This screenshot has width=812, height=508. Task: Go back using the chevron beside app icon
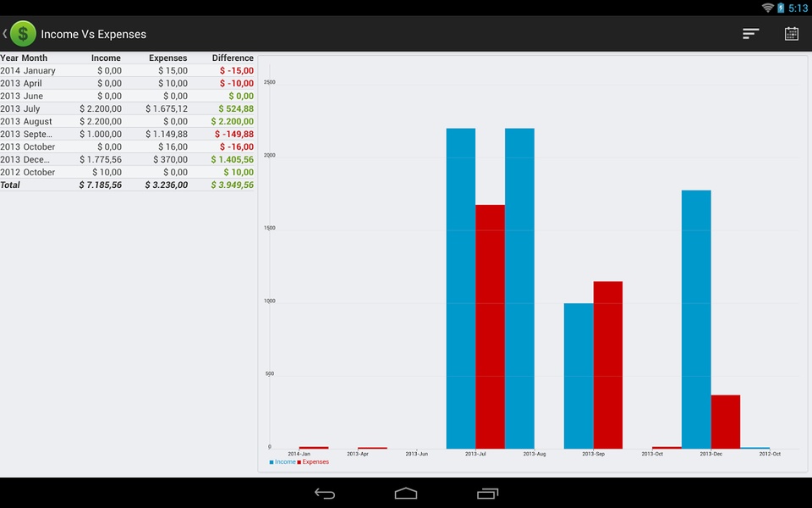point(5,34)
